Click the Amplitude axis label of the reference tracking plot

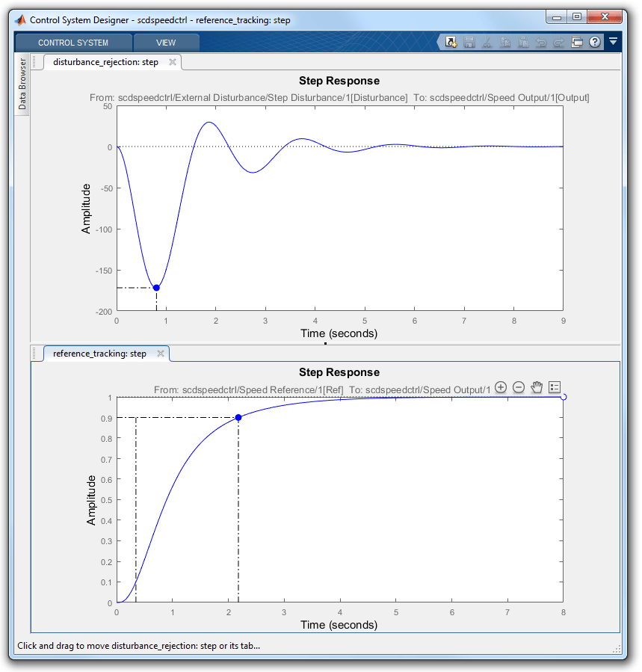90,500
